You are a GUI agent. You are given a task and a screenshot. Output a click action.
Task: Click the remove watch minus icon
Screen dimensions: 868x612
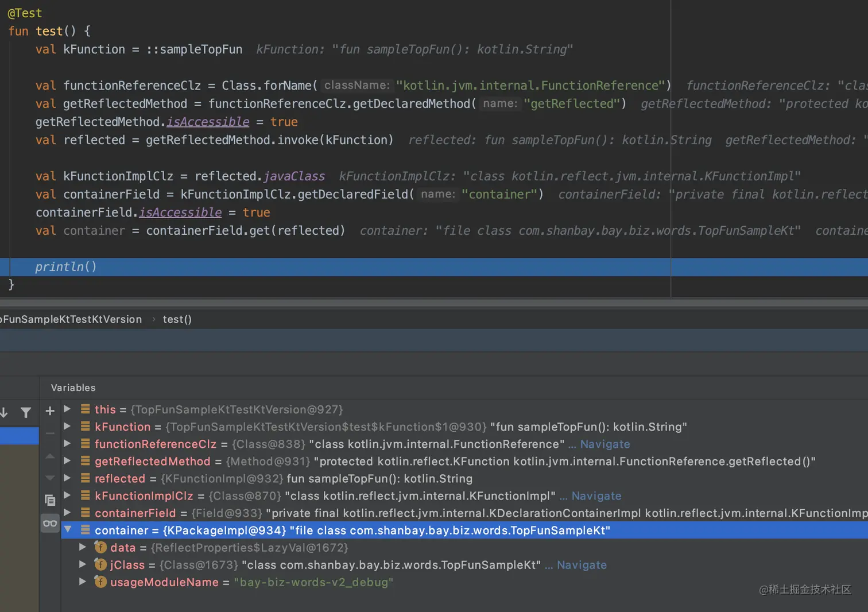pos(50,433)
